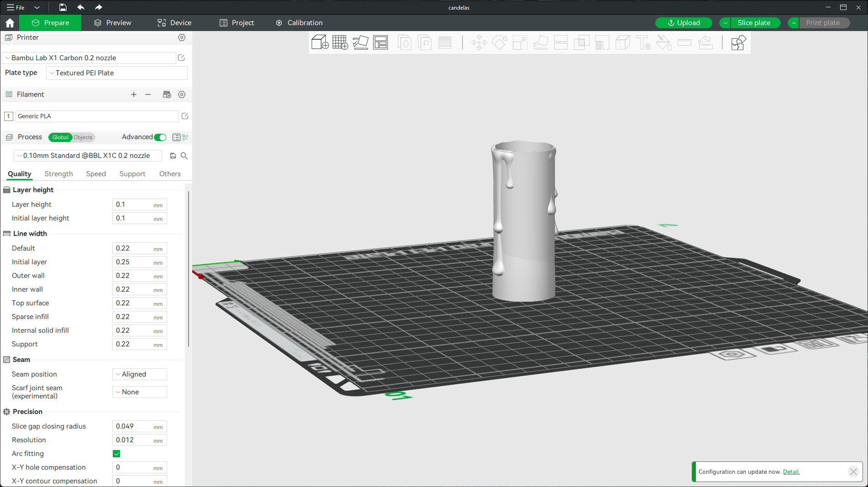Open the Detail link in notification
The image size is (868, 487).
[x=791, y=472]
